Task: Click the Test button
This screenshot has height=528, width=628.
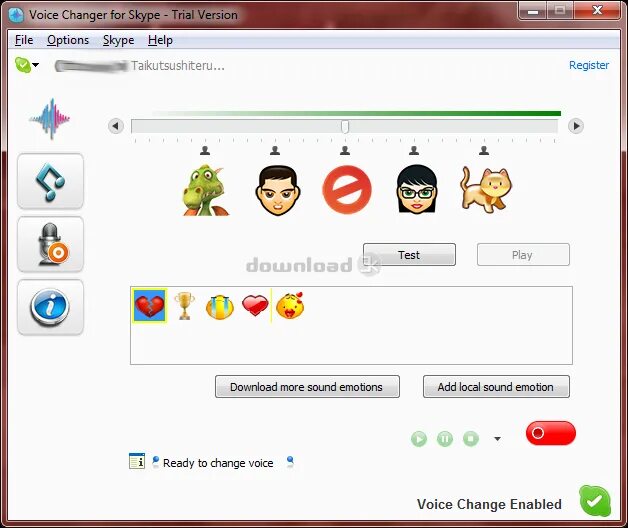Action: [409, 254]
